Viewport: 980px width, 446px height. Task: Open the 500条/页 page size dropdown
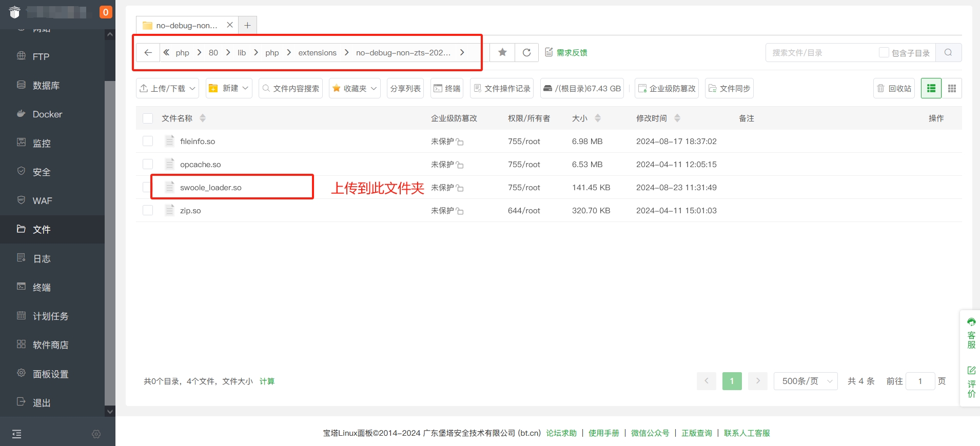pos(806,381)
